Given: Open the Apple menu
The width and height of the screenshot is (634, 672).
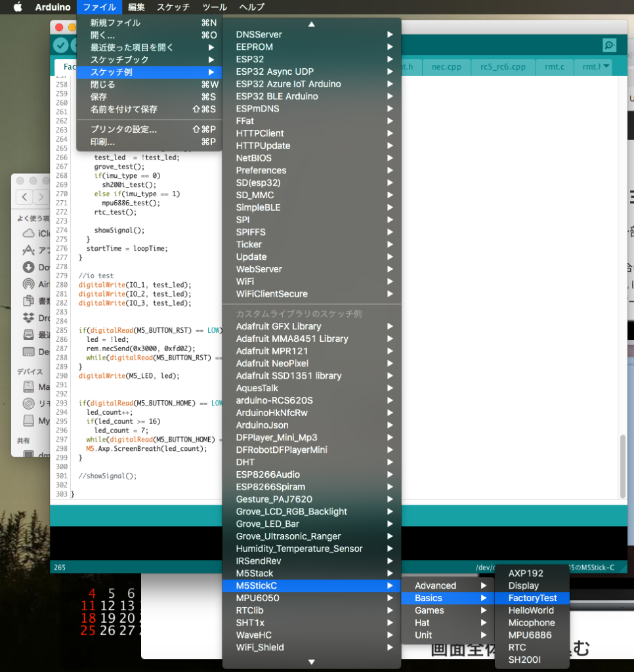Looking at the screenshot, I should pos(18,7).
